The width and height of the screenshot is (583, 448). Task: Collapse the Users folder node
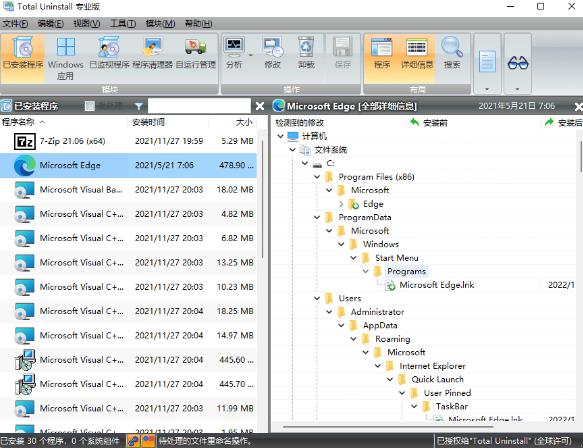coord(317,299)
